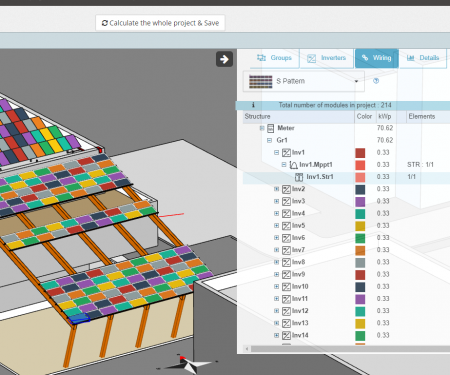Click the purple color swatch for Inv3
450x375 pixels.
pyautogui.click(x=360, y=202)
